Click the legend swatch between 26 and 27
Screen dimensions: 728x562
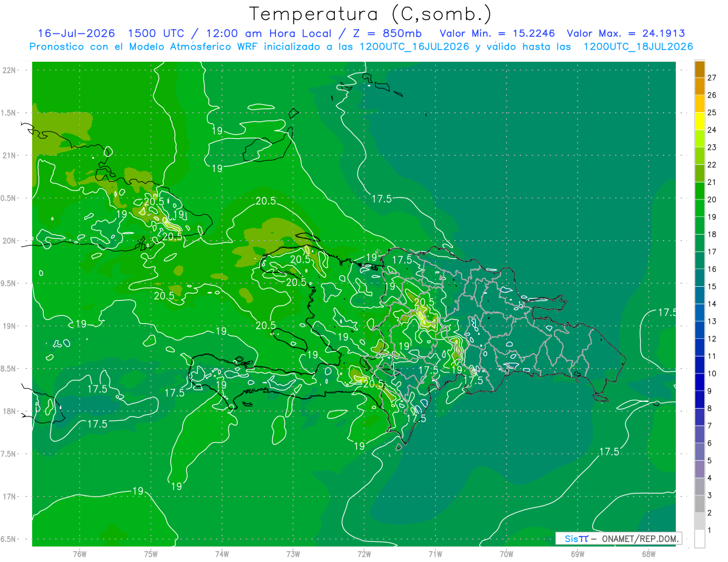(x=699, y=86)
